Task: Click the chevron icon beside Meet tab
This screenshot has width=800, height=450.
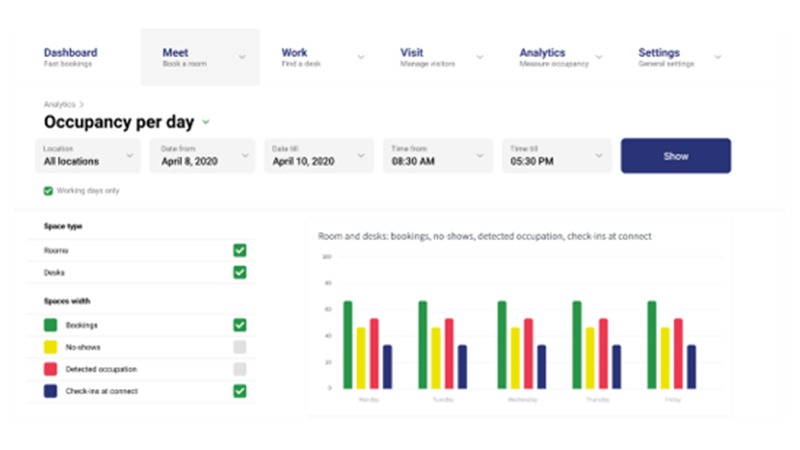Action: 242,57
